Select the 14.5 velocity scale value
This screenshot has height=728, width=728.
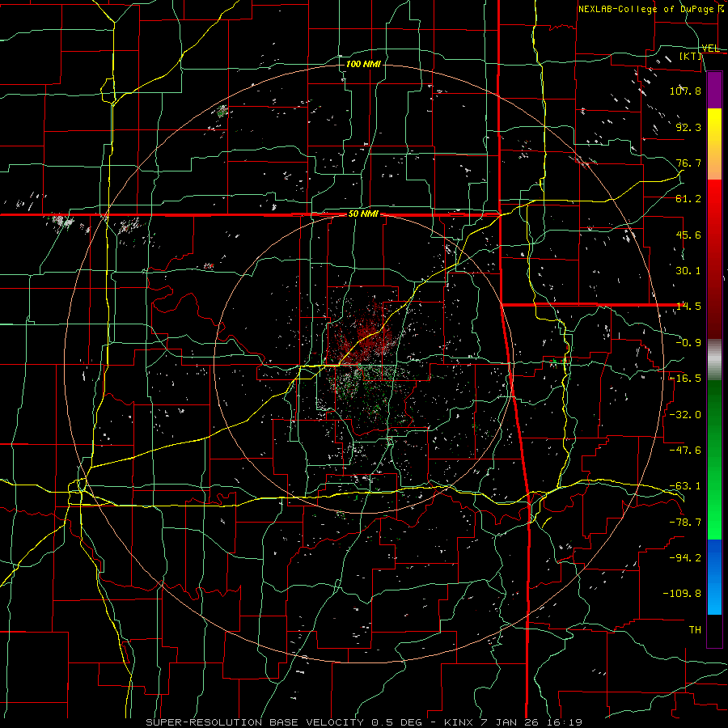688,307
